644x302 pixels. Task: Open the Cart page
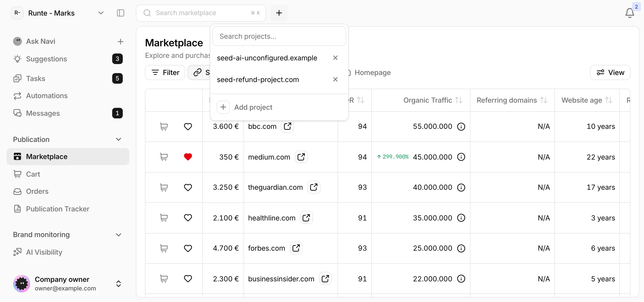point(68,174)
